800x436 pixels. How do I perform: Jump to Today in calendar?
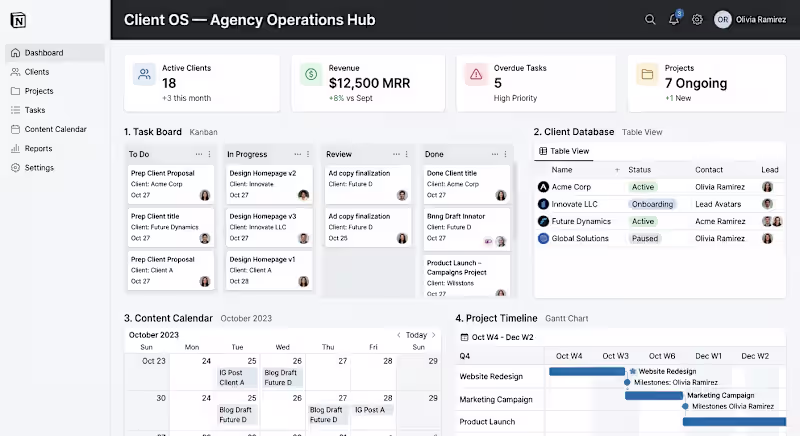(416, 335)
